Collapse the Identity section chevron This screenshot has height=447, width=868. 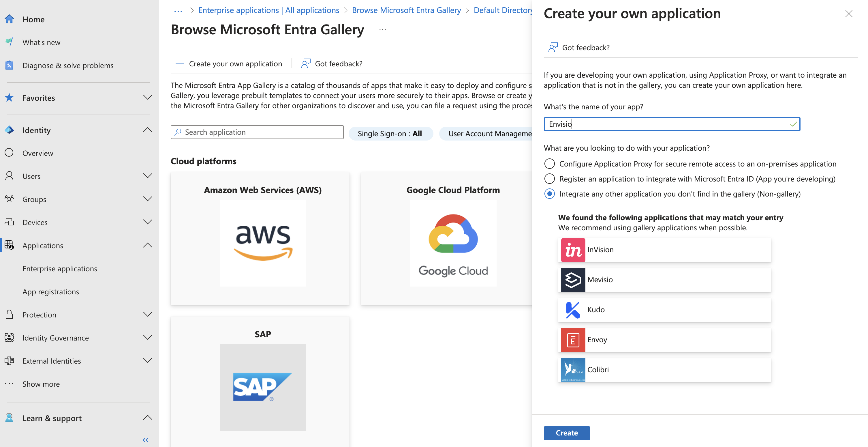[148, 130]
